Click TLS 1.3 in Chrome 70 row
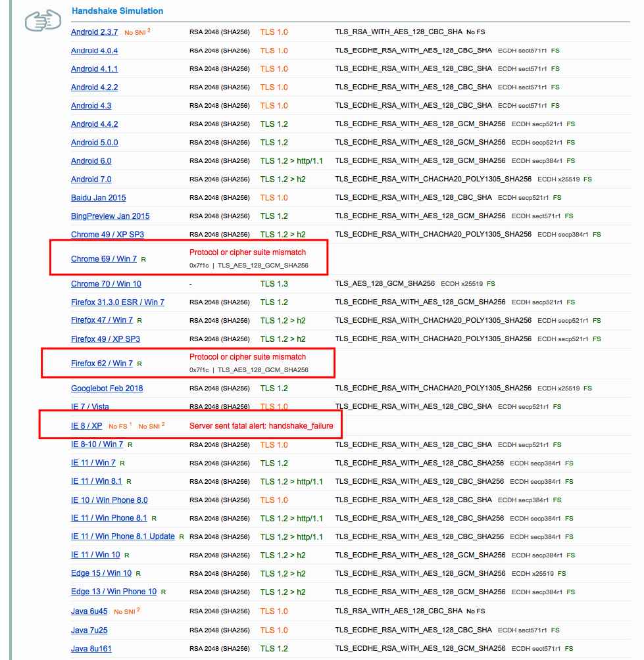 (274, 284)
